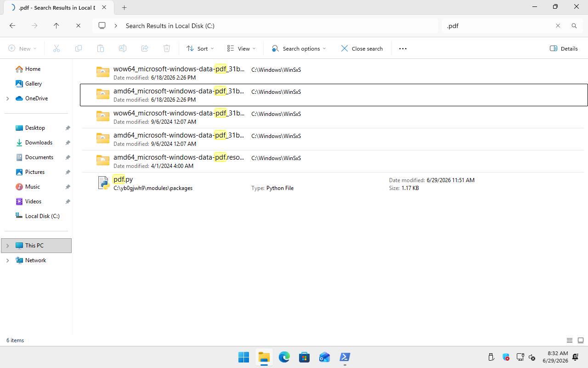Open a new tab with plus button
588x368 pixels.
[x=124, y=7]
